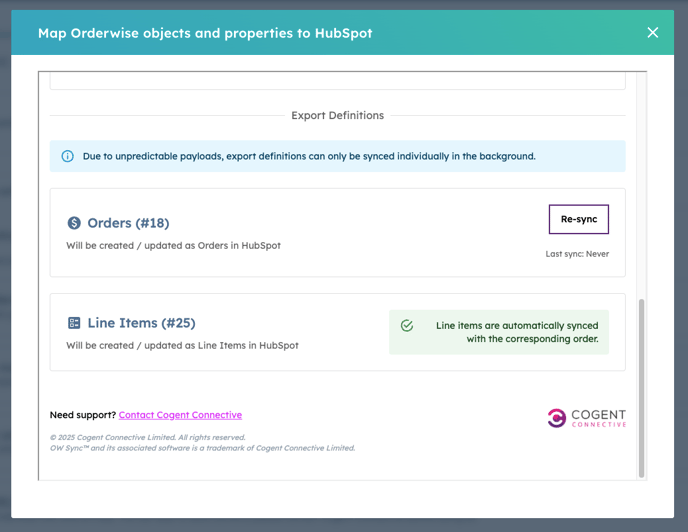The height and width of the screenshot is (532, 688).
Task: Click the 'Due to unpredictable payloads' notice text
Action: [x=309, y=156]
